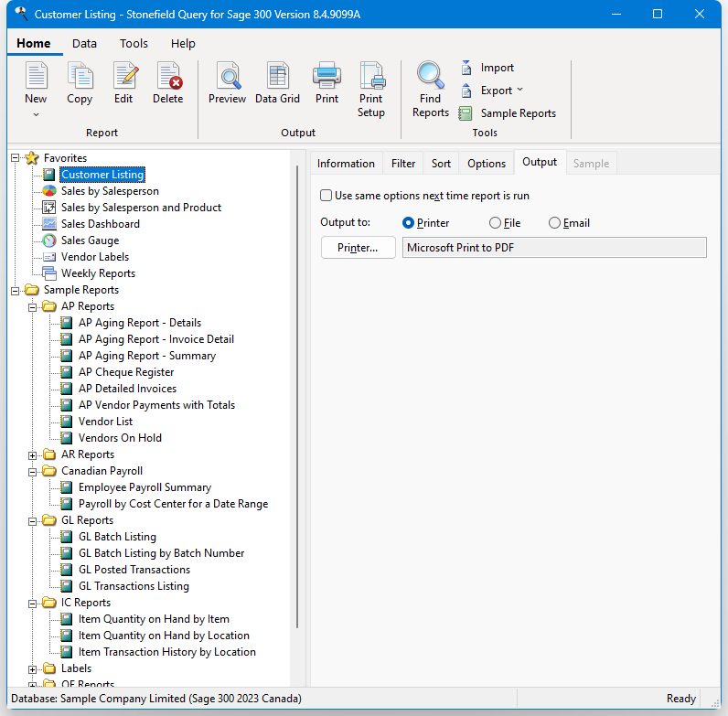This screenshot has width=728, height=716.
Task: Click the Vendor Labels label icon
Action: tap(49, 257)
